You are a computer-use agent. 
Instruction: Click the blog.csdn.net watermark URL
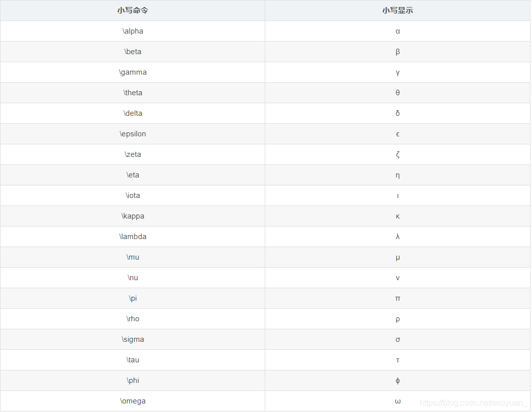coord(473,403)
